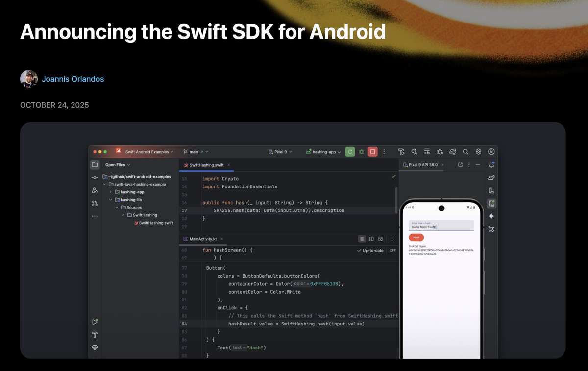Click the Debug bug icon in toolbar
The width and height of the screenshot is (588, 371).
(361, 152)
